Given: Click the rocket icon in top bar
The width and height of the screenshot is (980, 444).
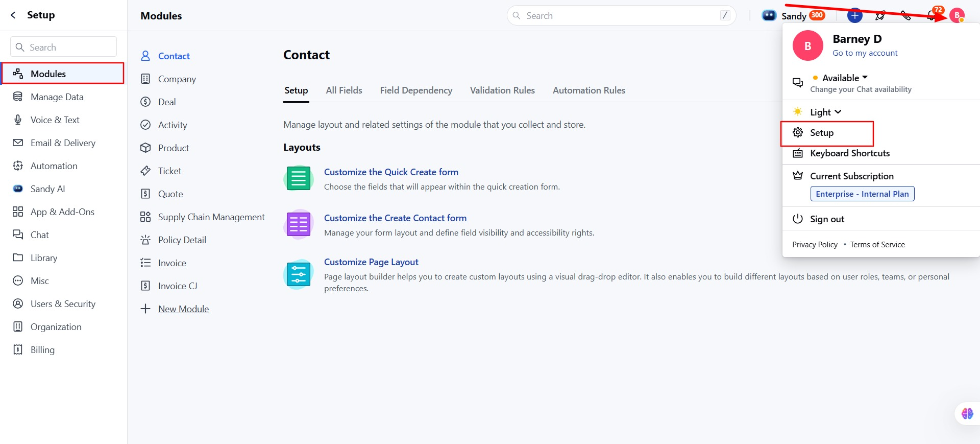Looking at the screenshot, I should 880,15.
